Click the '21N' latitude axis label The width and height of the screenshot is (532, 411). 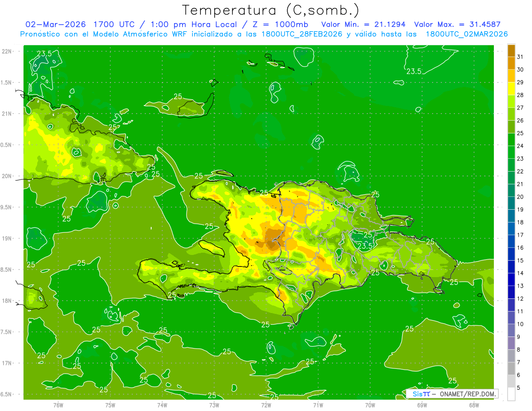[7, 114]
